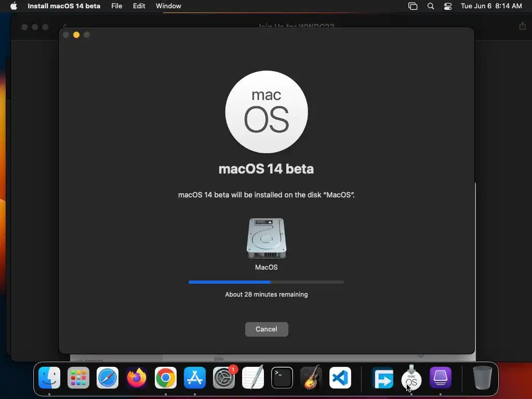Launch Visual Studio Code from the Dock
The width and height of the screenshot is (532, 399).
coord(340,378)
